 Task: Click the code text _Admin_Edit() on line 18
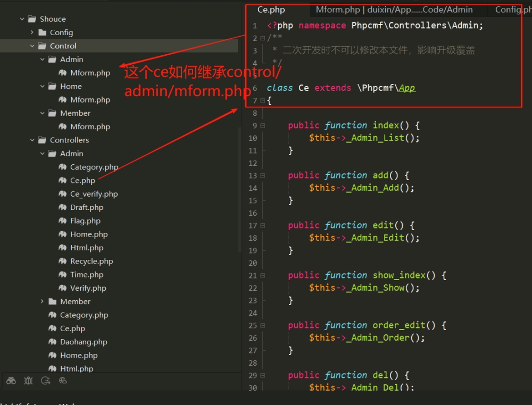[383, 238]
